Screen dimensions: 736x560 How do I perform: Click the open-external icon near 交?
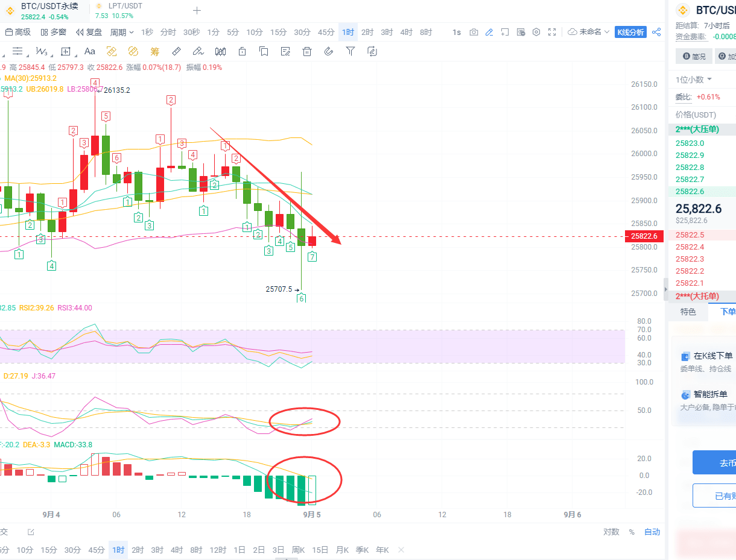click(31, 532)
